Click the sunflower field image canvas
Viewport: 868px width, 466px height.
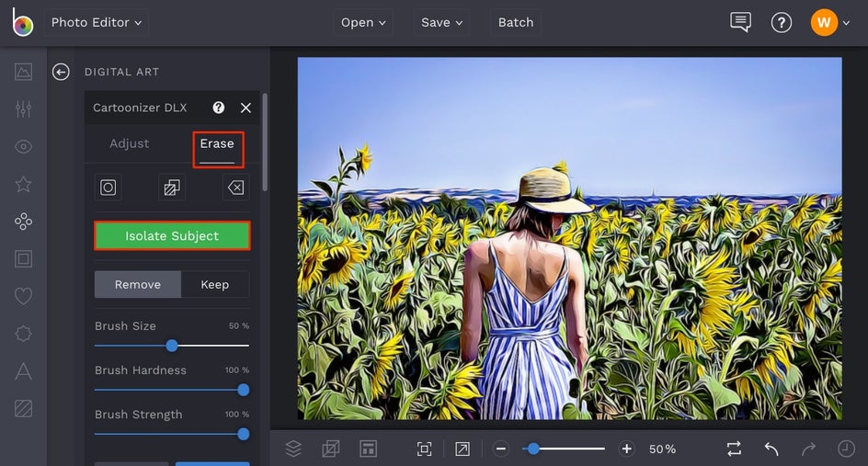(x=570, y=239)
